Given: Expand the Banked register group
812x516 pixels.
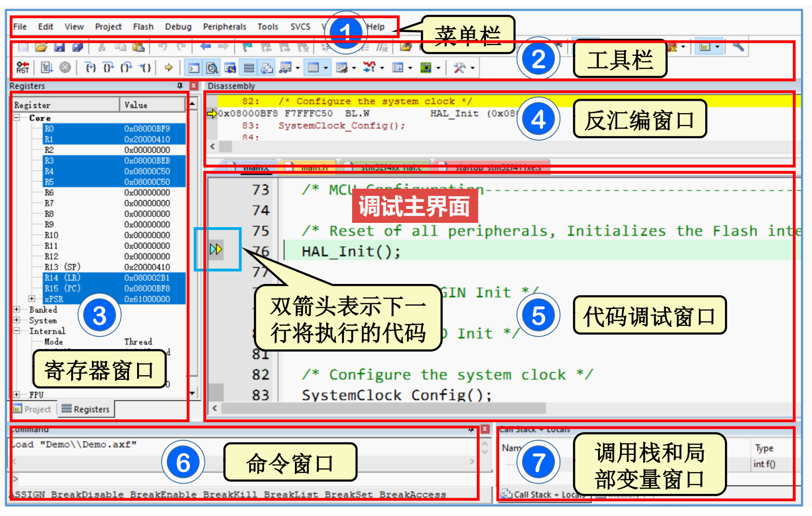Looking at the screenshot, I should tap(17, 310).
